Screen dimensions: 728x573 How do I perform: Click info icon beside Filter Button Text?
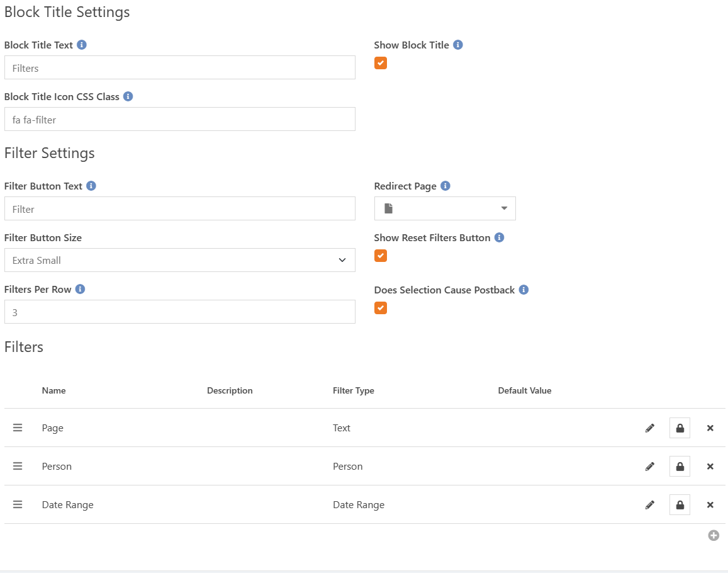(91, 186)
